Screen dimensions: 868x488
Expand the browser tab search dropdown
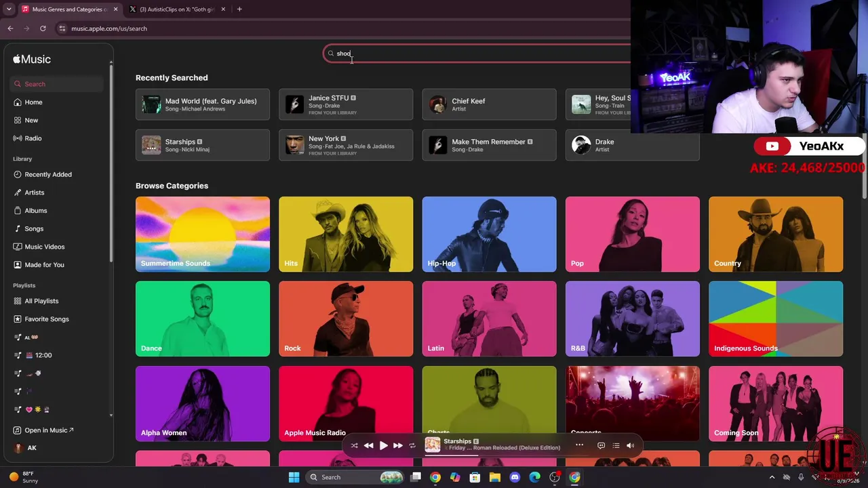click(x=8, y=9)
